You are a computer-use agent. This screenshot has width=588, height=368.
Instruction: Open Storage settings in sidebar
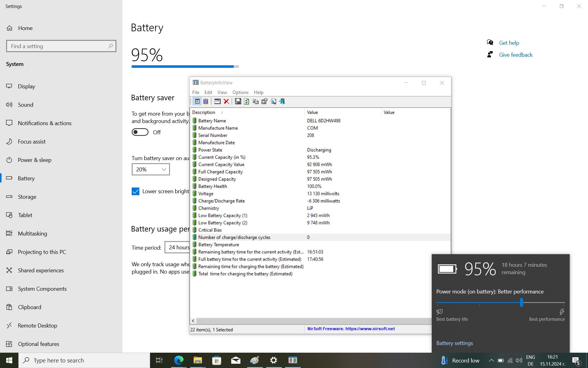(x=61, y=197)
